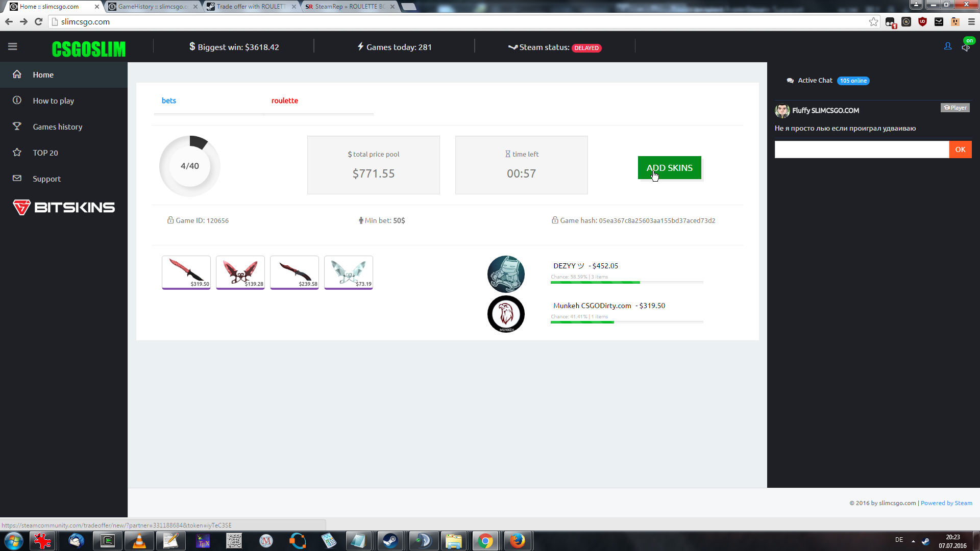Send chat message with OK button
The image size is (980, 551).
[x=960, y=149]
